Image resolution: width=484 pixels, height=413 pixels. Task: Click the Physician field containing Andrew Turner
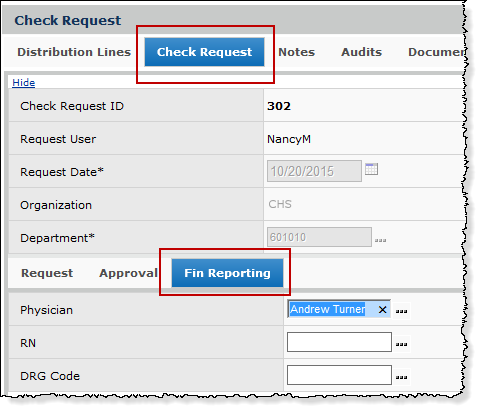coord(339,309)
